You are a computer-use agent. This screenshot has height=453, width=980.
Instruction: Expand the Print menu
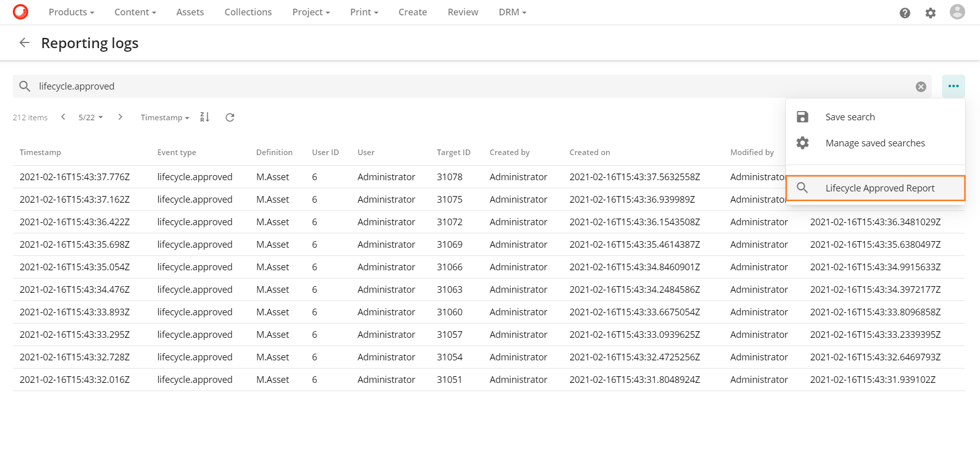pyautogui.click(x=364, y=12)
